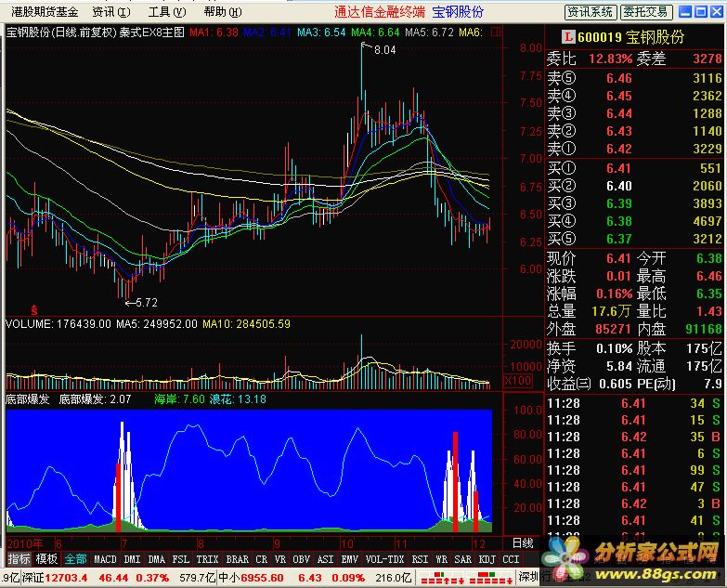Open the 工具(V) menu
This screenshot has height=588, width=727.
point(167,11)
